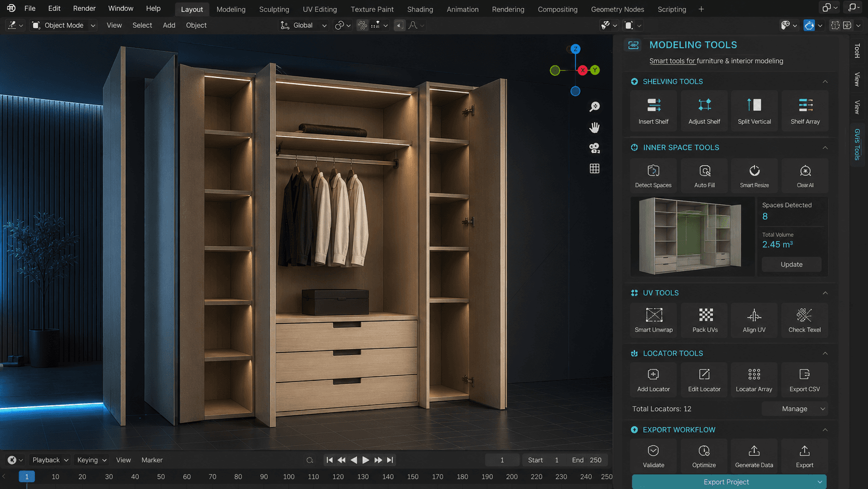Screen dimensions: 868x489
Task: Toggle camera view in viewport
Action: click(594, 148)
